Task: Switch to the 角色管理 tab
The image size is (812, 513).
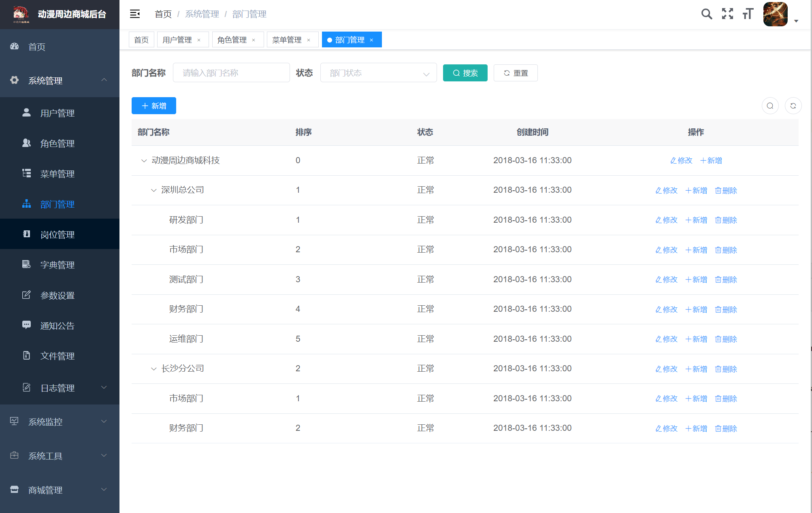Action: click(232, 40)
